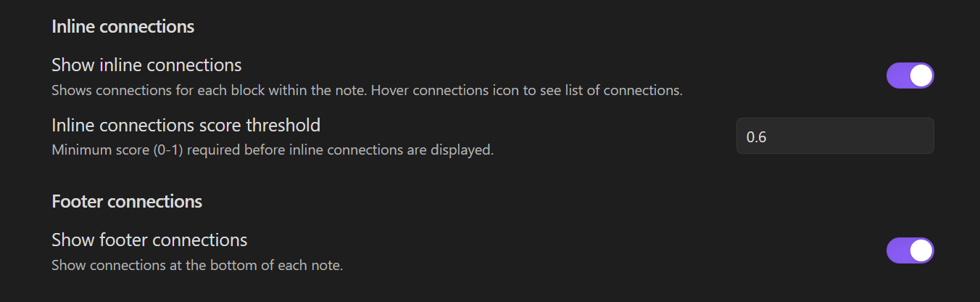Click the purple track of the inline connections switch
This screenshot has width=980, height=302.
(x=897, y=75)
